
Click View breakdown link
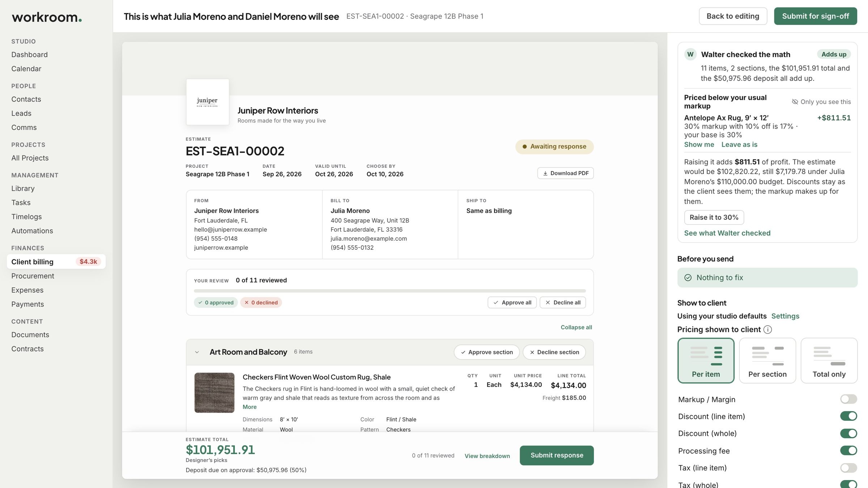(x=487, y=456)
